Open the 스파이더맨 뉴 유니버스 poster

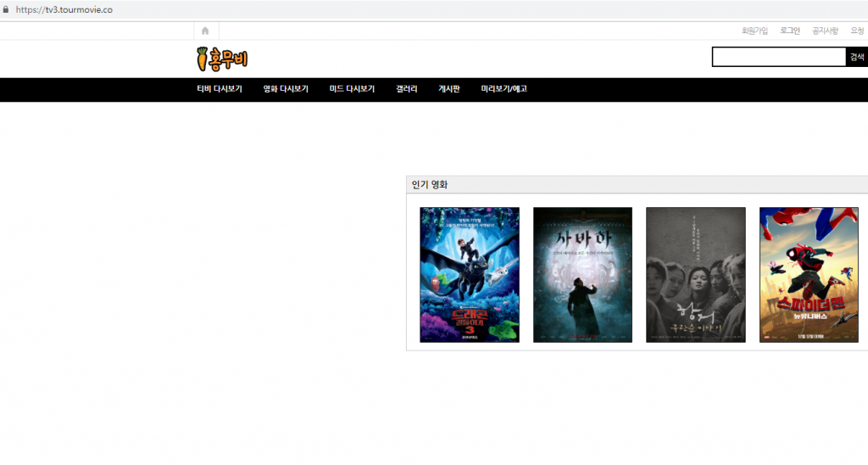809,274
